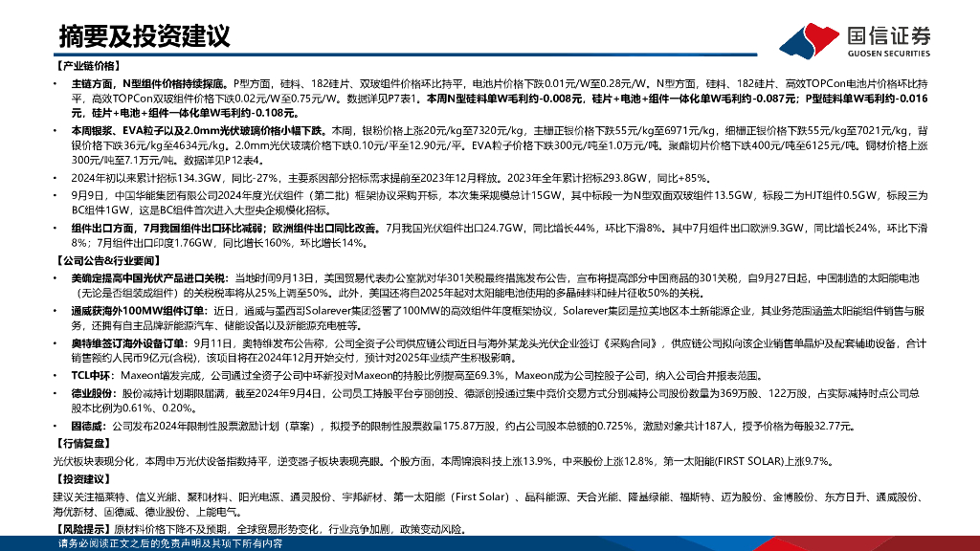The image size is (980, 551).
Task: Select the 【公司公告&行业要闻】 section heading
Action: [107, 260]
